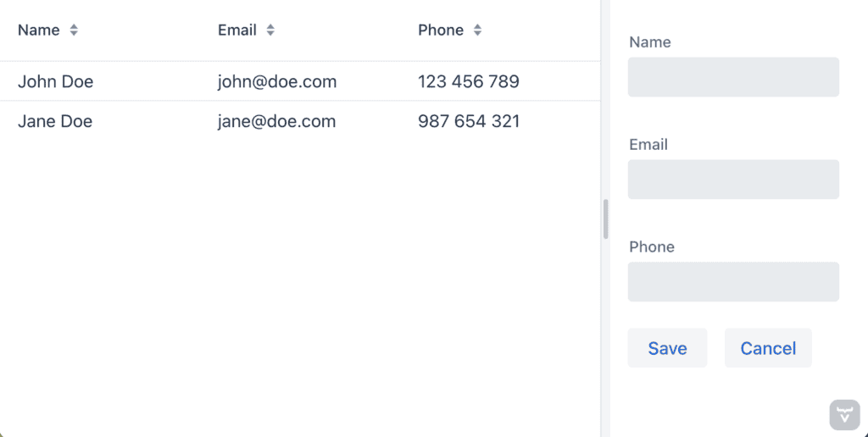Click the Phone label in the form
The image size is (868, 437).
[652, 247]
